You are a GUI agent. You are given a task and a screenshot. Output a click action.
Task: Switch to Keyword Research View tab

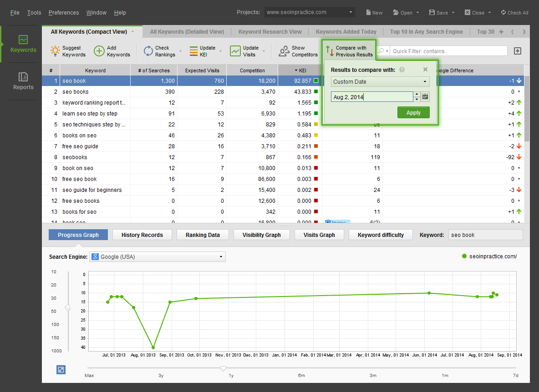(270, 32)
